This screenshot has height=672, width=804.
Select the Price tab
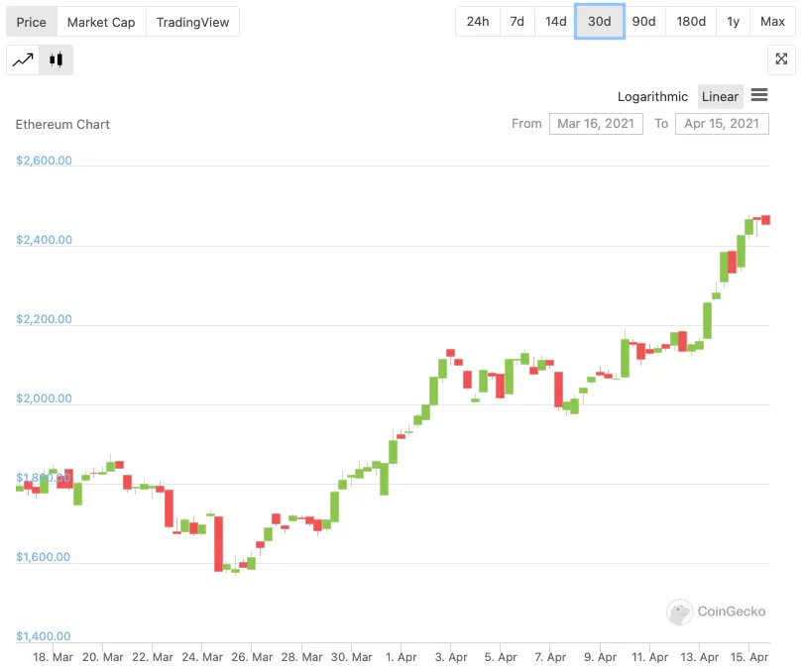click(32, 22)
